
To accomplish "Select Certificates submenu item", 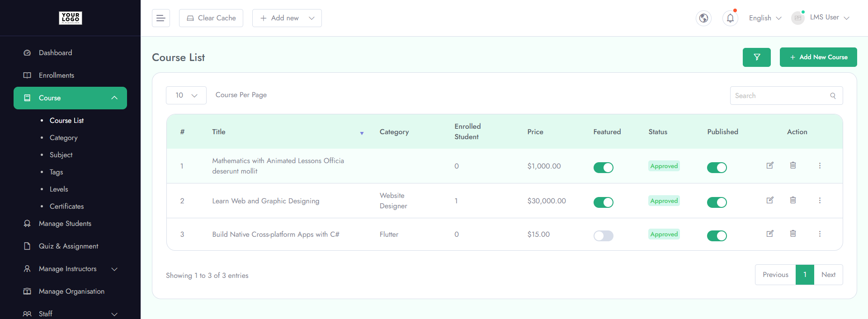I will (66, 206).
